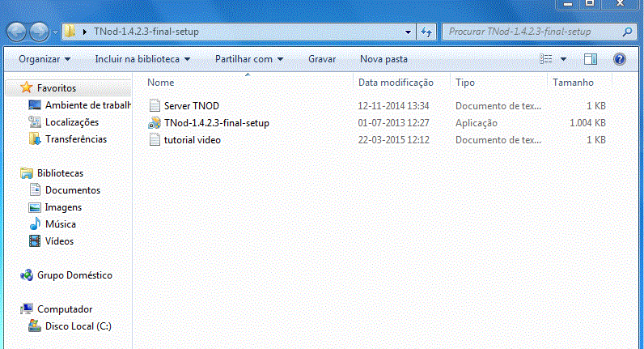
Task: Click the Música note icon
Action: (x=35, y=223)
